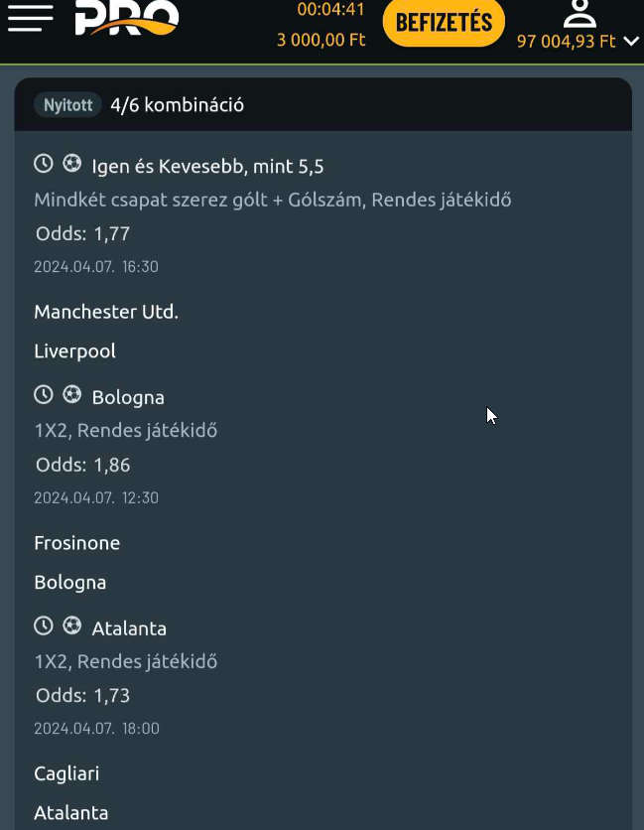Click the 3 000,00 Ft amount
This screenshot has width=644, height=830.
point(322,41)
